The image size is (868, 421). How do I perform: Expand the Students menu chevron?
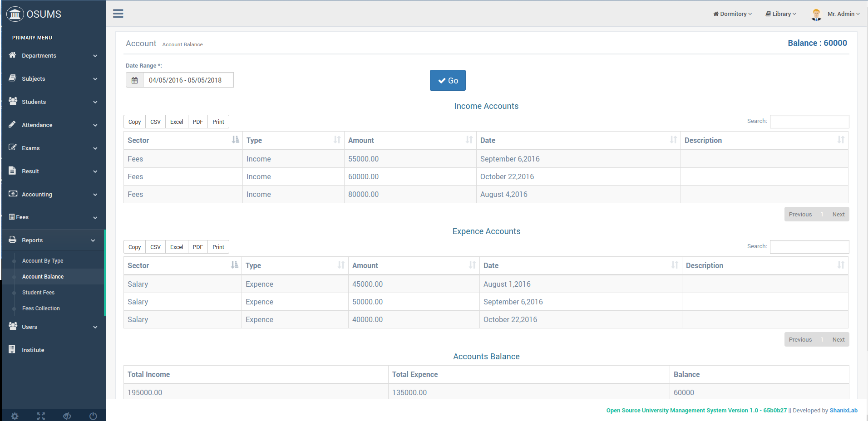[95, 102]
